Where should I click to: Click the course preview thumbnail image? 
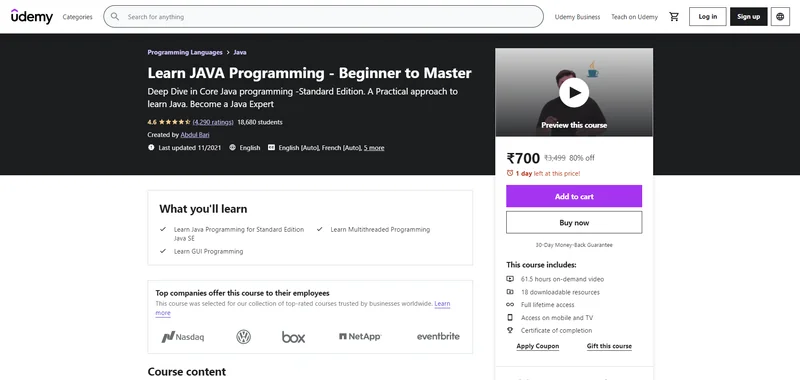coord(574,92)
